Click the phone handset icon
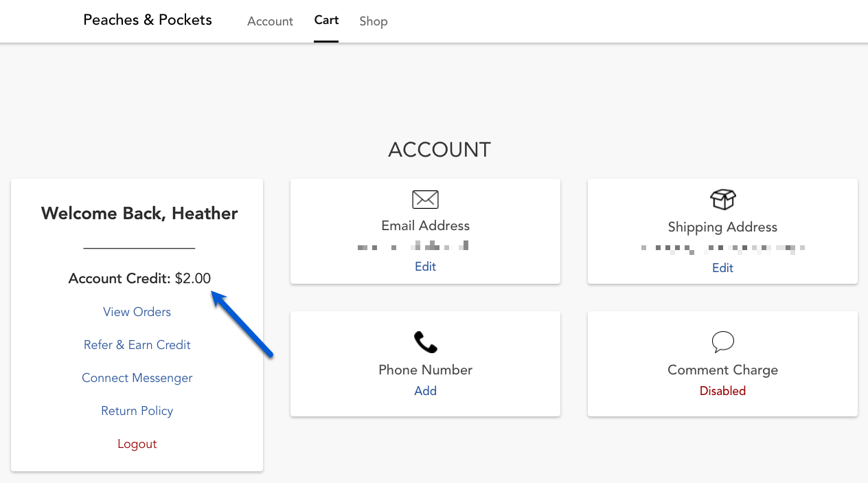This screenshot has height=483, width=868. 425,342
